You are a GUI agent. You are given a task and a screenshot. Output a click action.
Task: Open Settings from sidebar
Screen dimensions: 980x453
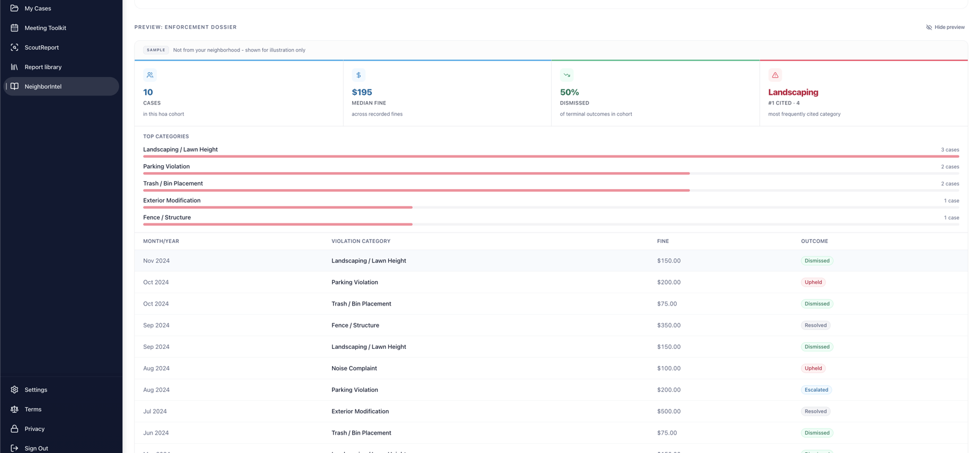coord(61,390)
